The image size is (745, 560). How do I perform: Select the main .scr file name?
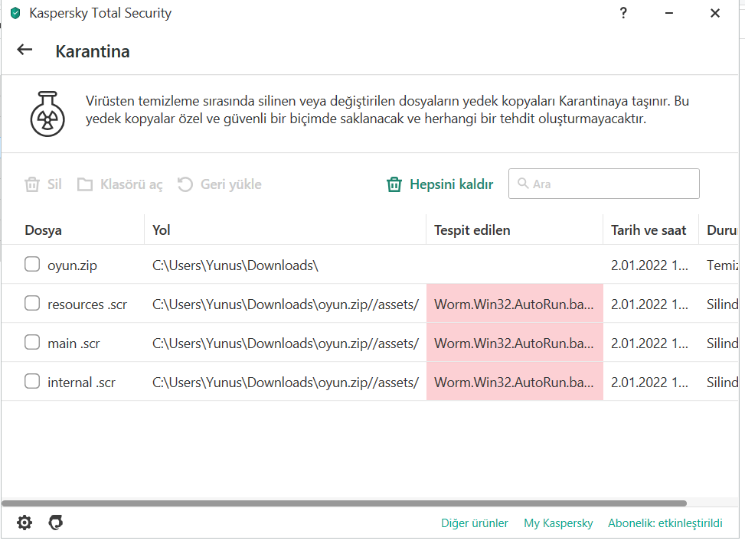click(x=74, y=343)
